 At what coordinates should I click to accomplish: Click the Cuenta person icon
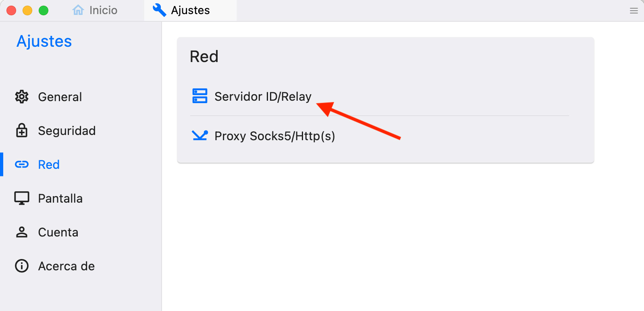click(22, 232)
